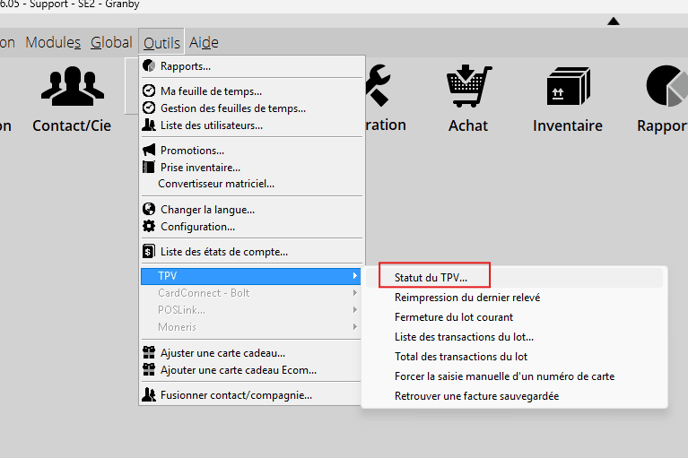Click the globe icon beside Changer la langue
Image resolution: width=688 pixels, height=458 pixels.
149,210
